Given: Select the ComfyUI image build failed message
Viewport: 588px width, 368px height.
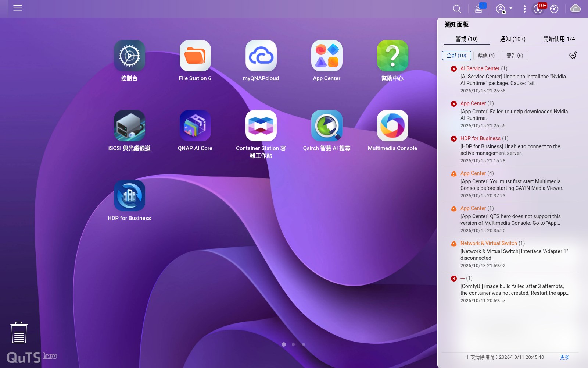Looking at the screenshot, I should click(x=514, y=290).
